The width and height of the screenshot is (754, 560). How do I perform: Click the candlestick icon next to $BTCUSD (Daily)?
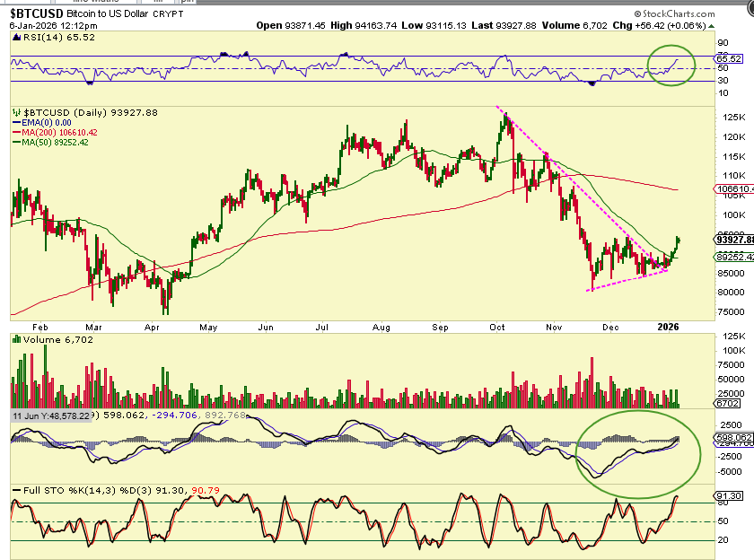tap(17, 112)
